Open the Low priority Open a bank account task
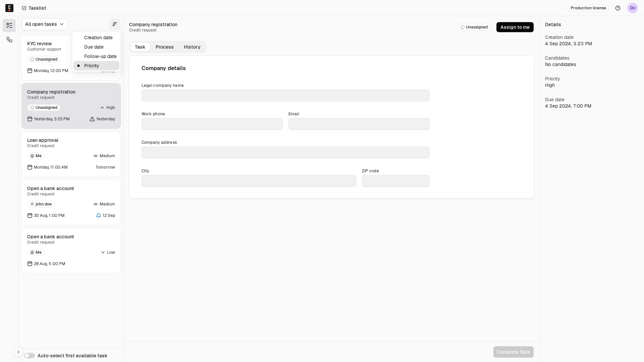Viewport: 644px width, 362px height. click(x=71, y=251)
